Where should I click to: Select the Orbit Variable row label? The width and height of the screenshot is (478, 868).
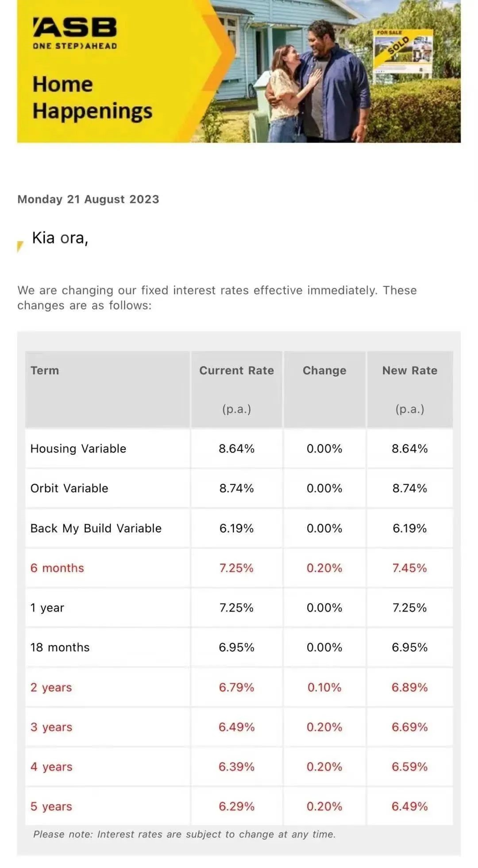coord(69,488)
